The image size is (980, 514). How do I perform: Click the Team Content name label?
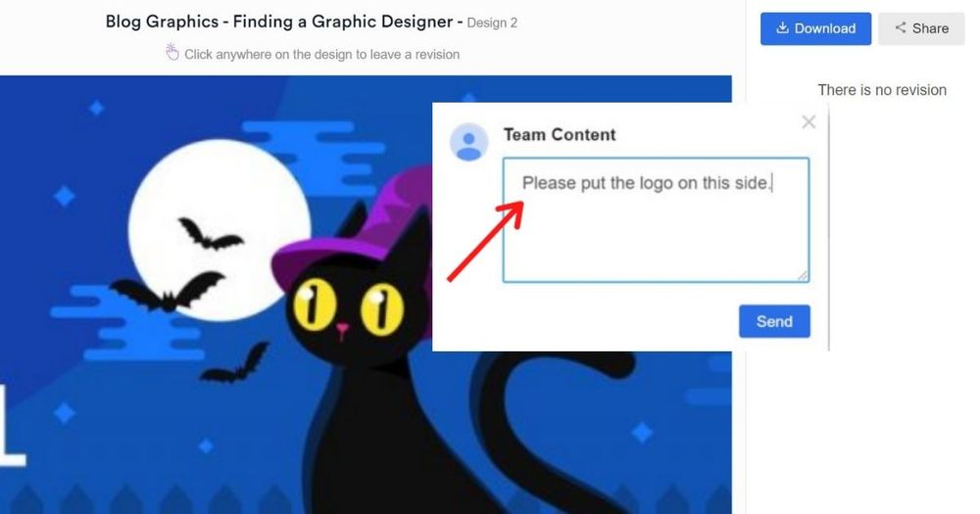click(x=560, y=135)
